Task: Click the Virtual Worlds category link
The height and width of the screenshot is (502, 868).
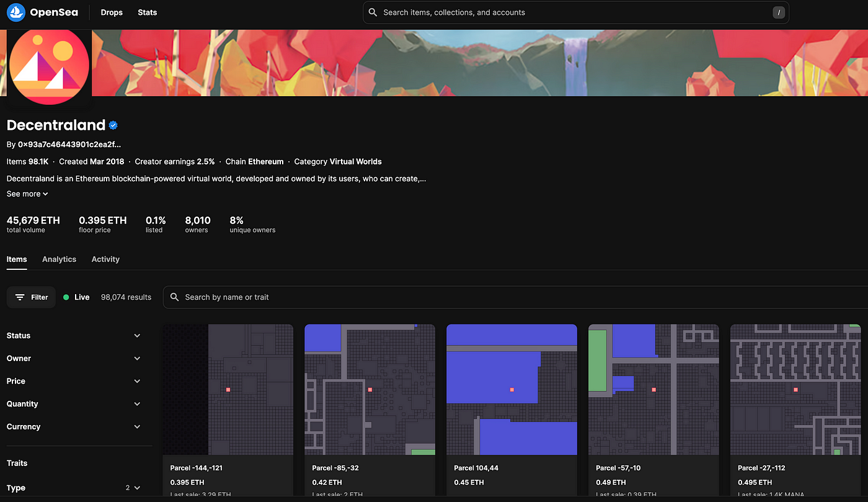Action: 356,162
